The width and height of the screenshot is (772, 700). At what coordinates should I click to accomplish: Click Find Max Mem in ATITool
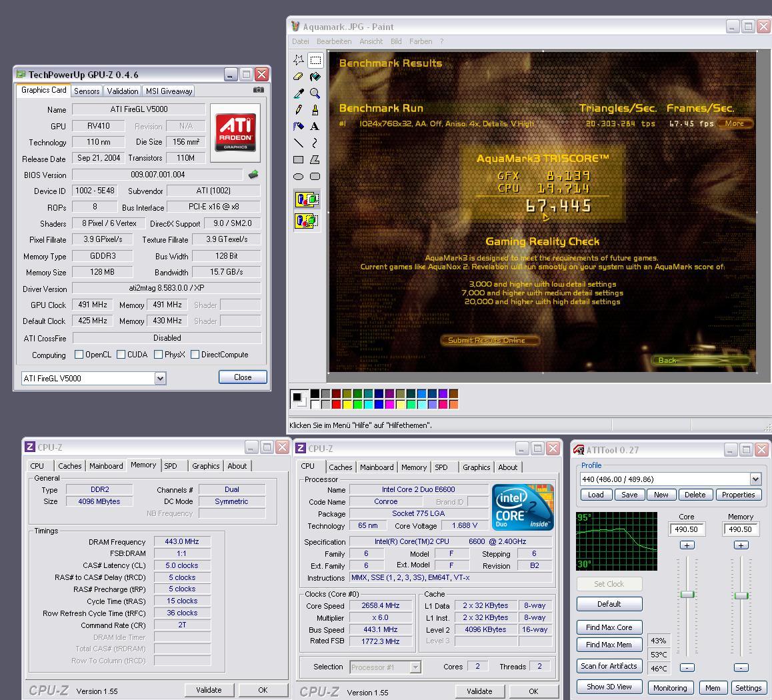click(609, 645)
